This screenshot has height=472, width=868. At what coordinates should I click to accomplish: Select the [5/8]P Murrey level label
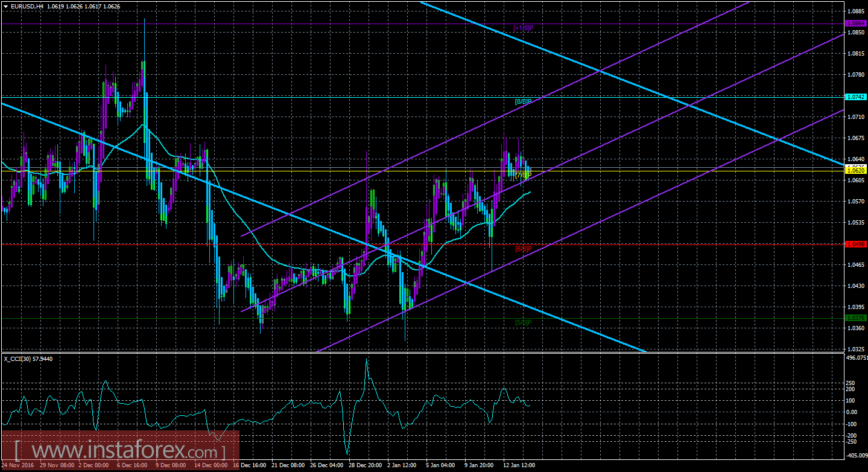coord(523,322)
